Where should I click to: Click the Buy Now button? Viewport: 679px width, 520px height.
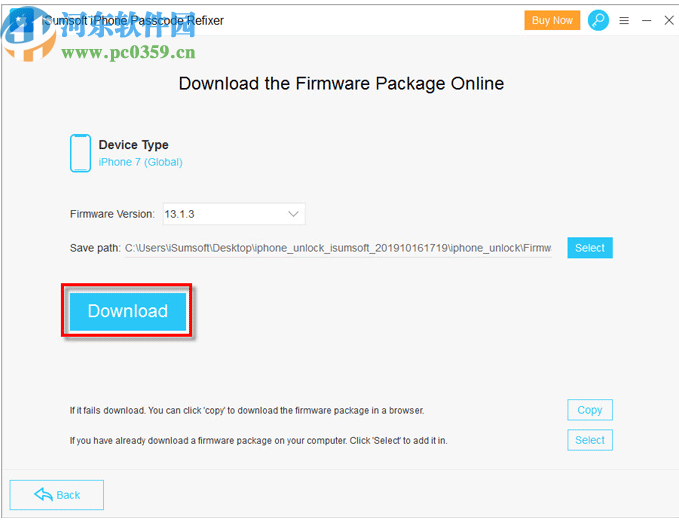[552, 20]
